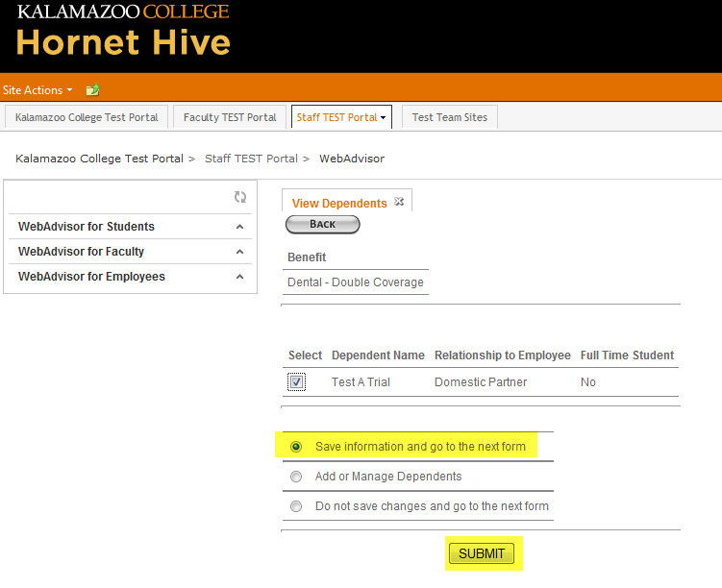This screenshot has height=588, width=722.
Task: Open the Site Actions menu
Action: click(37, 89)
